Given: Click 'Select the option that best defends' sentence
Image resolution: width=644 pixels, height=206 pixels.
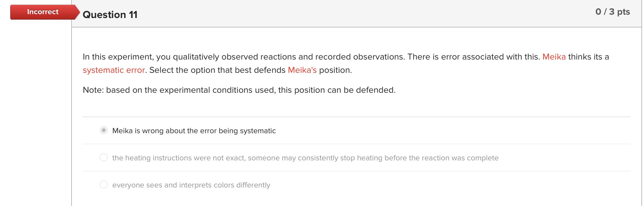Looking at the screenshot, I should (x=217, y=70).
